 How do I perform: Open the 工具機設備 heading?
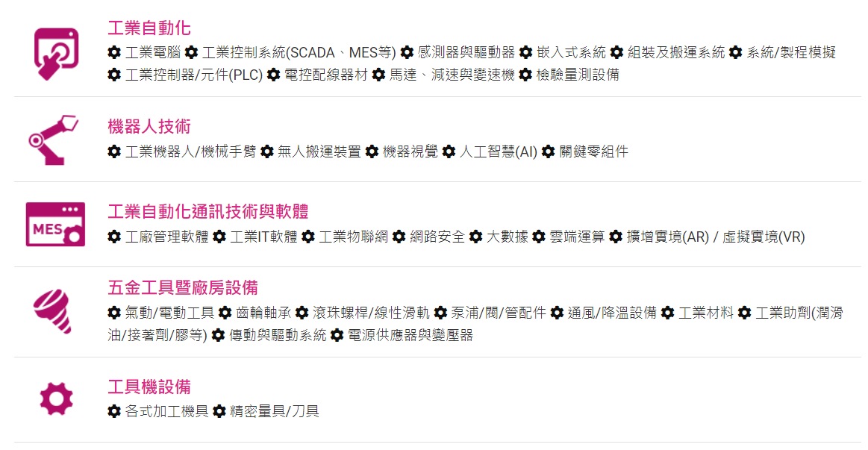[x=149, y=387]
